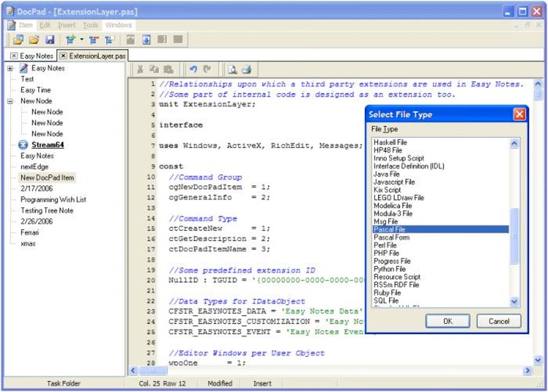Select Python File in the list
Screen dimensions: 548x392
pos(390,268)
